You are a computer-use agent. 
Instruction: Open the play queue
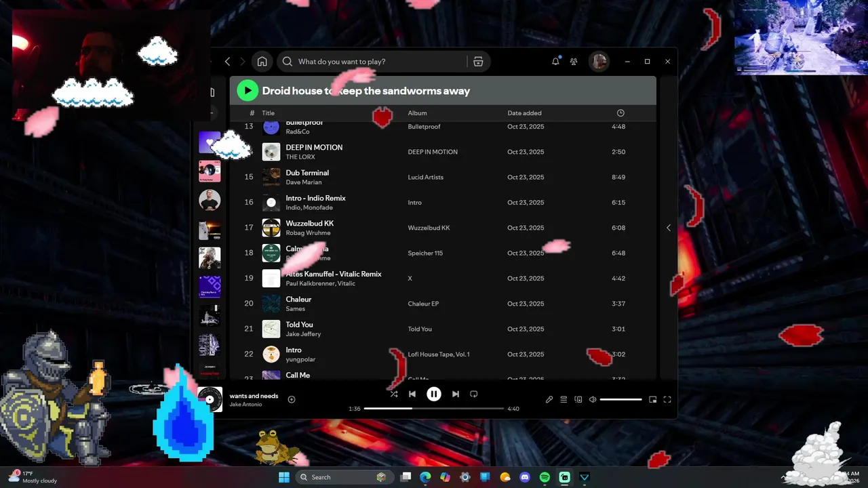(x=564, y=400)
